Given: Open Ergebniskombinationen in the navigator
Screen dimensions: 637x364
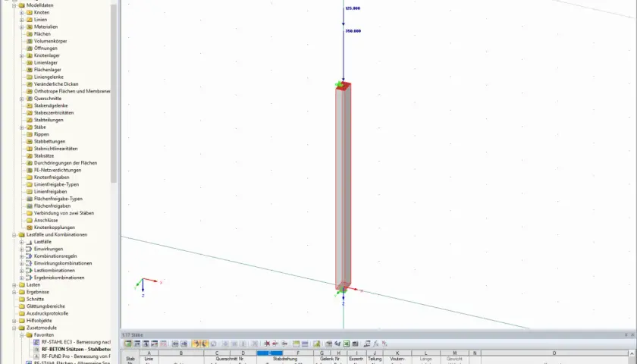Looking at the screenshot, I should click(59, 278).
